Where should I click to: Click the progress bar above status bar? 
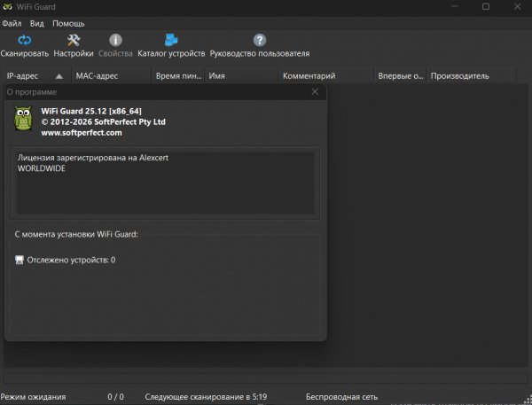pos(266,378)
